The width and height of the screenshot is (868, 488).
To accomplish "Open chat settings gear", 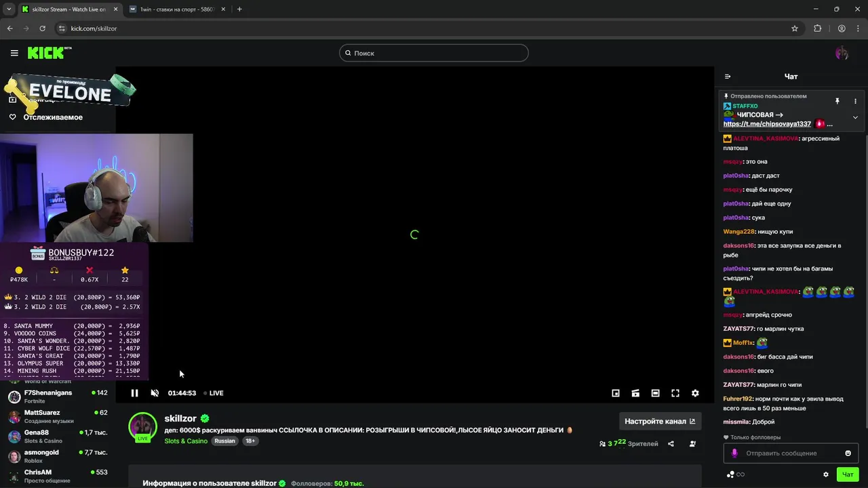I will (826, 474).
